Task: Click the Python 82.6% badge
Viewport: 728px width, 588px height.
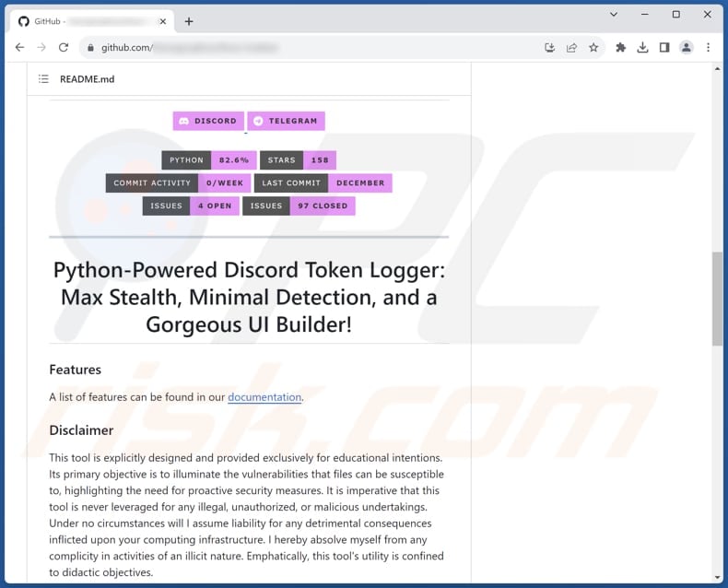Action: (x=209, y=160)
